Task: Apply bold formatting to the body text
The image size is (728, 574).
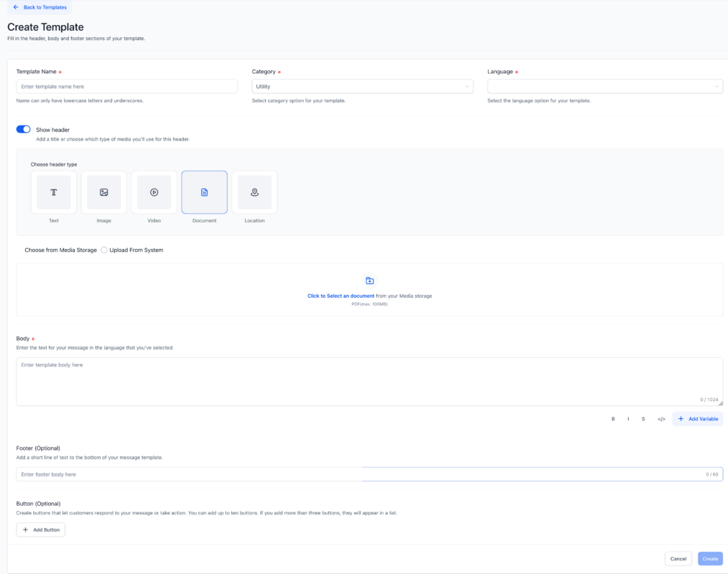Action: tap(612, 418)
